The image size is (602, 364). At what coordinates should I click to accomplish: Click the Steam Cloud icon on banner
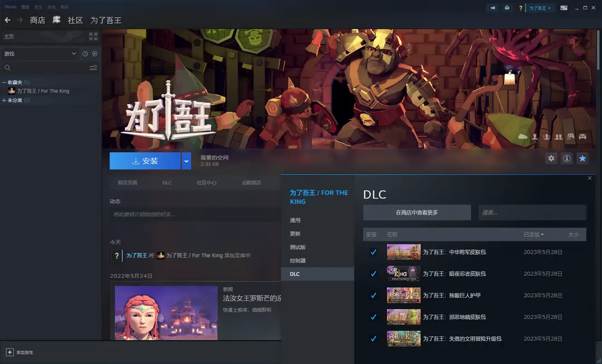click(523, 137)
